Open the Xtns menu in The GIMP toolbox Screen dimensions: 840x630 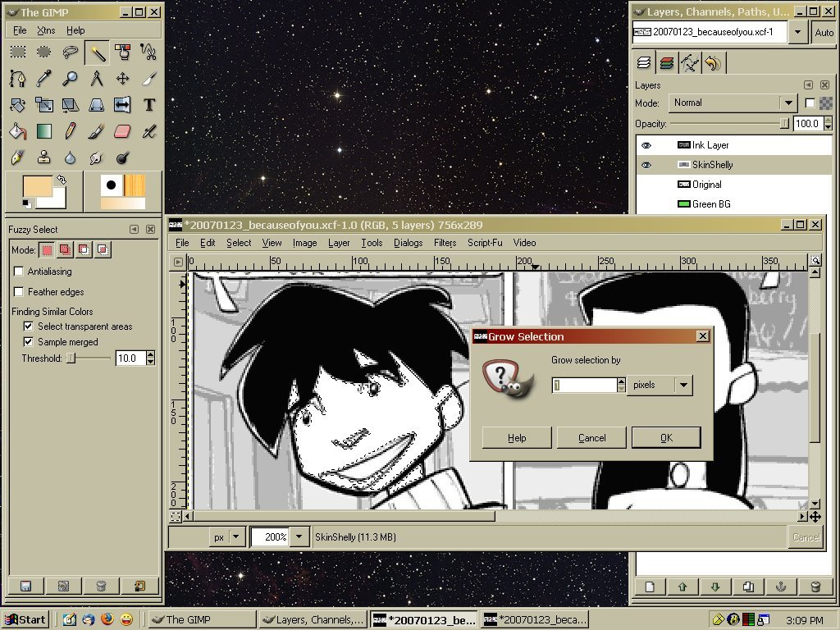(x=46, y=30)
